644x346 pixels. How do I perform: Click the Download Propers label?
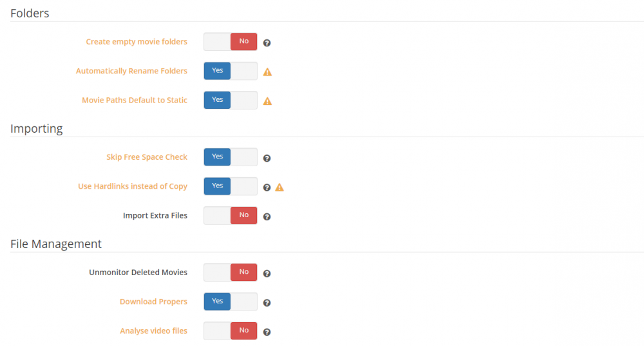click(x=153, y=302)
